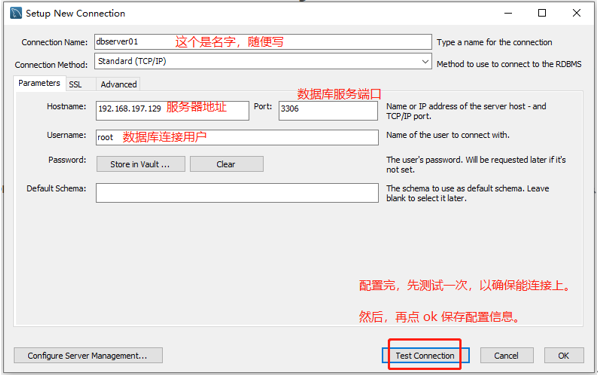Click the 'Type a name for the connection' hint

(x=494, y=42)
